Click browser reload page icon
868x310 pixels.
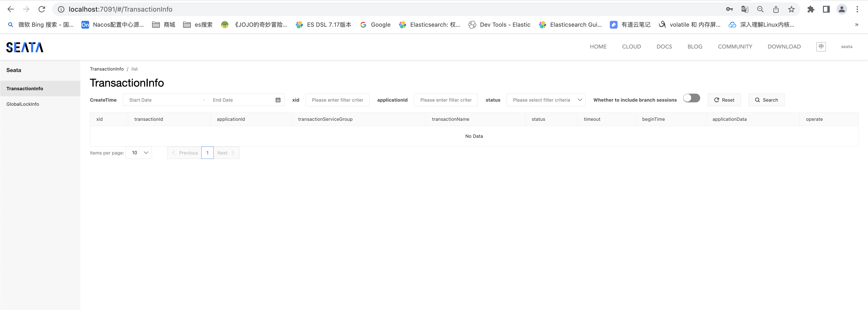pyautogui.click(x=42, y=9)
